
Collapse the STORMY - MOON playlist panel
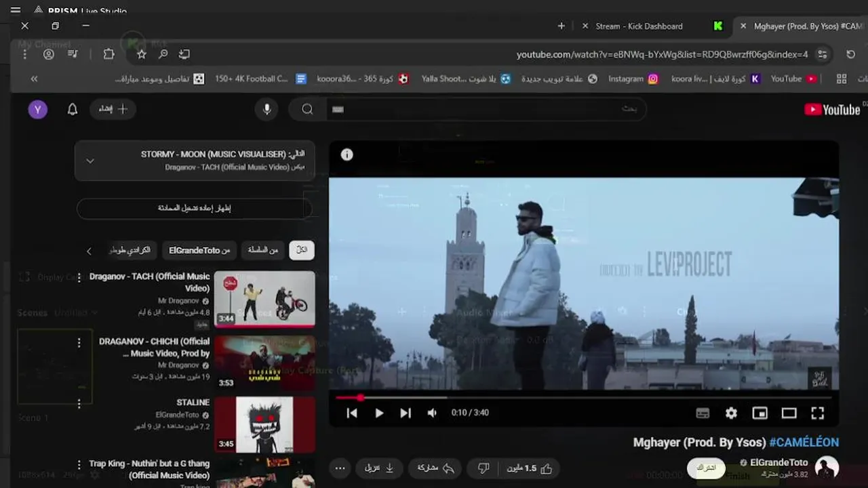pos(90,161)
